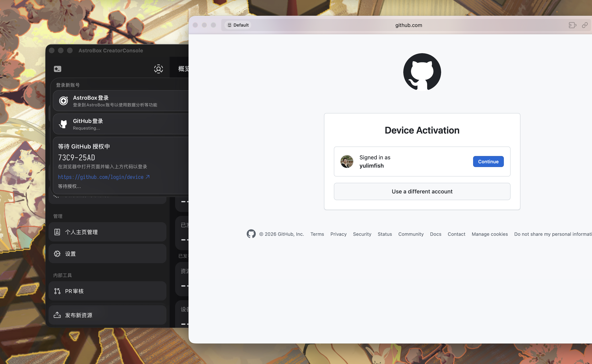This screenshot has width=592, height=364.
Task: Open the account profile icon in AstroBox
Action: (158, 69)
